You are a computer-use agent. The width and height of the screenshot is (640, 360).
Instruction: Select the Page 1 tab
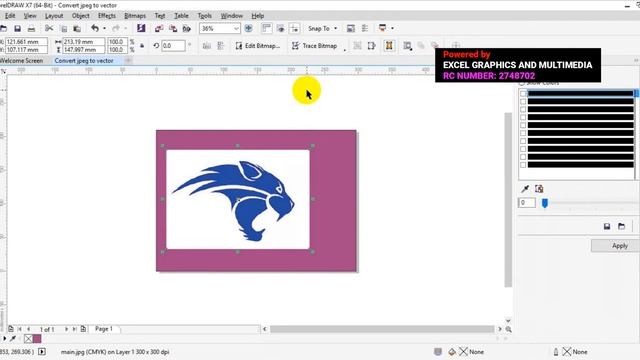pos(104,329)
